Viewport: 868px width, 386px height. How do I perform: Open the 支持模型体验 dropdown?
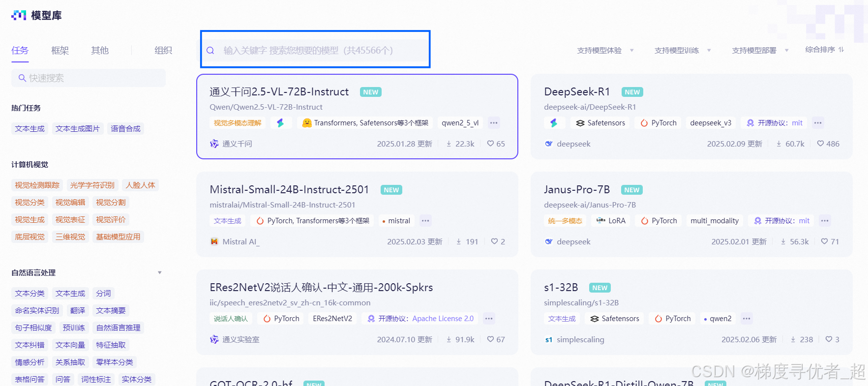coord(605,50)
